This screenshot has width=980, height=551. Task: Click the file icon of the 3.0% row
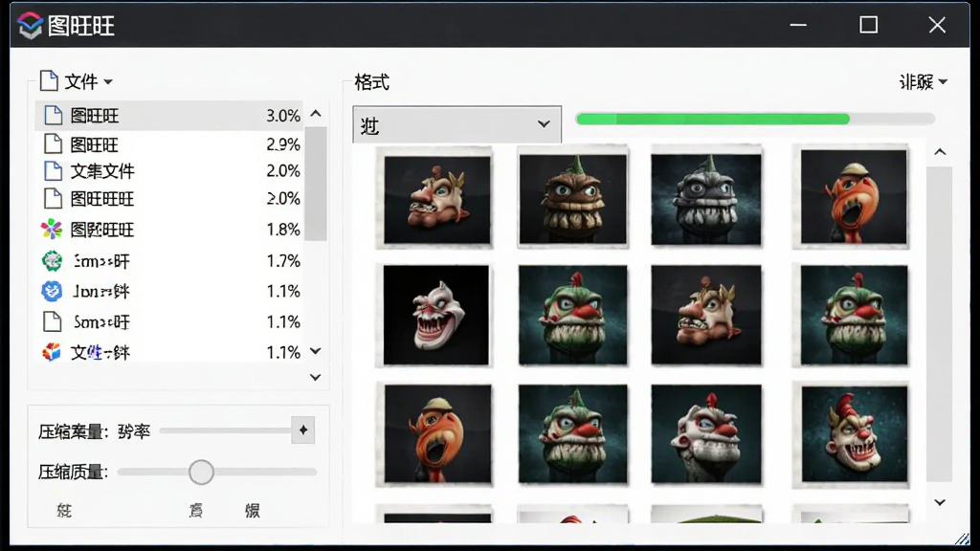54,115
